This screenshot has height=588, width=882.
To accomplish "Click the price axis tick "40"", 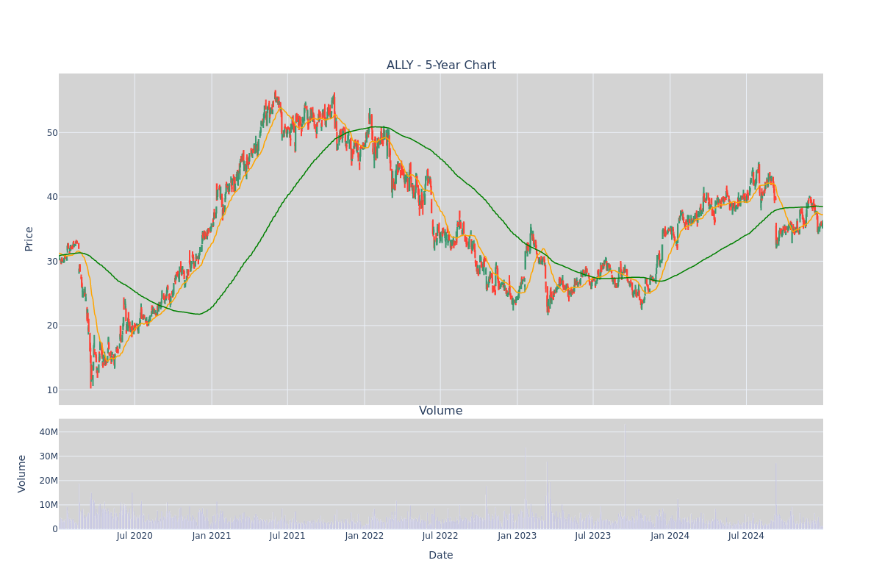I will 52,197.
